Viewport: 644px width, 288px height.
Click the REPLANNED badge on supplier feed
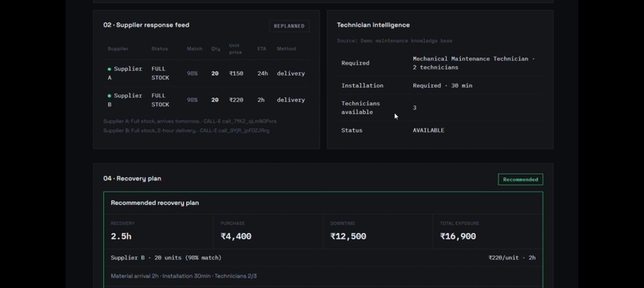pos(289,26)
